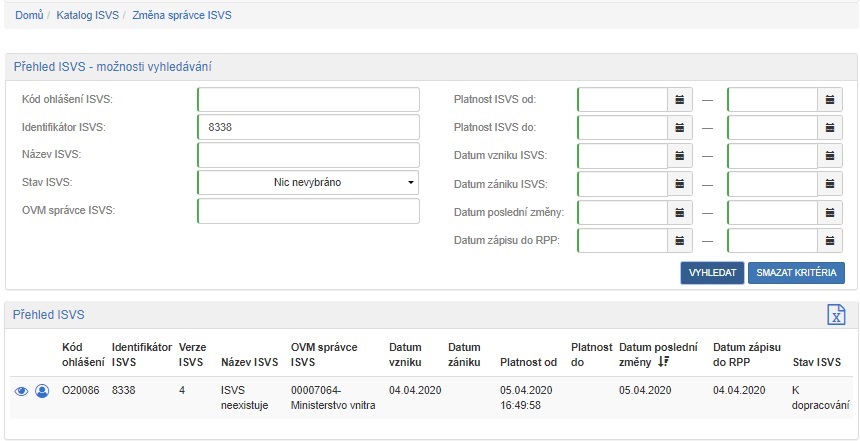Click the Excel export icon
The image size is (860, 441).
pyautogui.click(x=836, y=315)
